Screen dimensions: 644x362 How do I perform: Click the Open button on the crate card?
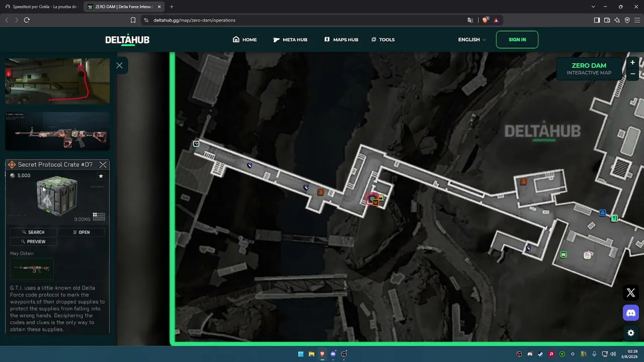pos(82,232)
